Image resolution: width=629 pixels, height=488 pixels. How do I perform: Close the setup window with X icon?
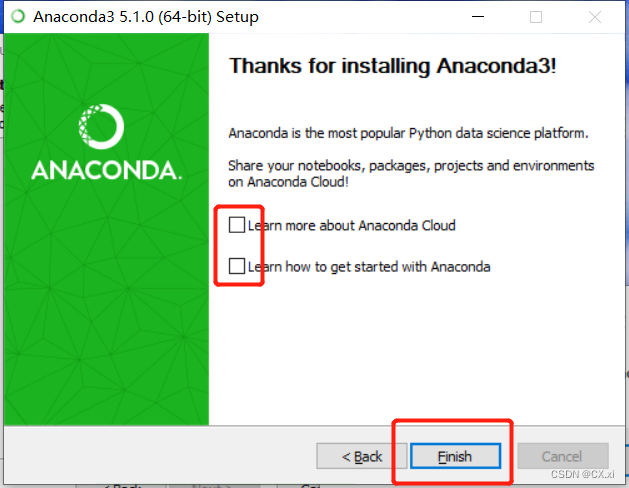[595, 17]
